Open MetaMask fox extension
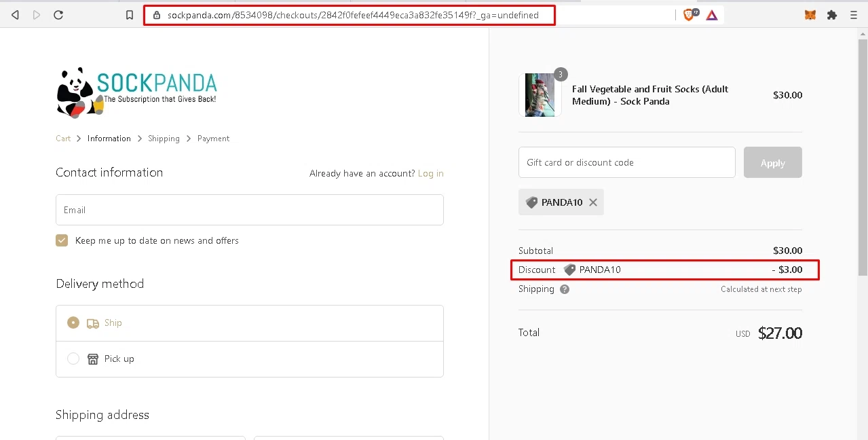Screen dimensions: 868x440 point(810,15)
